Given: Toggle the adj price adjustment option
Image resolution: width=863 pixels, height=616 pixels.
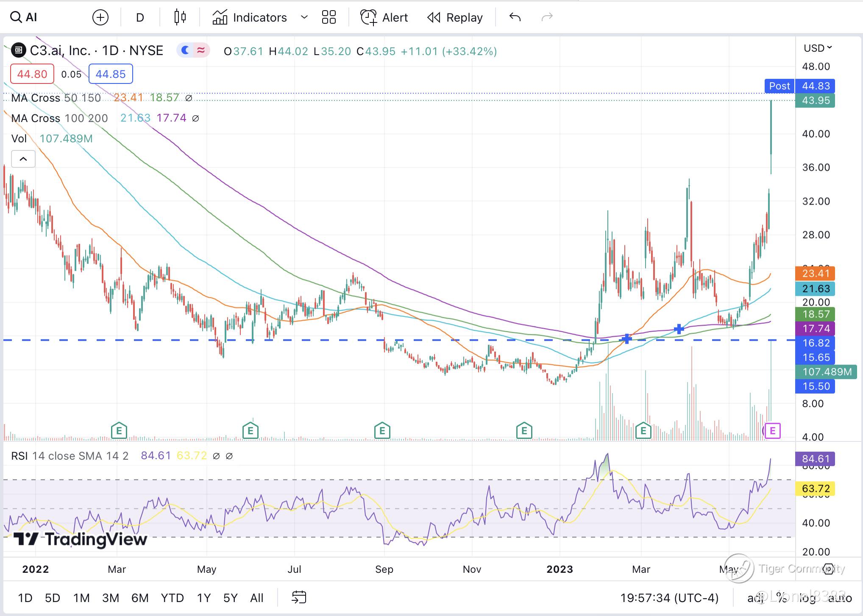Looking at the screenshot, I should 755,598.
